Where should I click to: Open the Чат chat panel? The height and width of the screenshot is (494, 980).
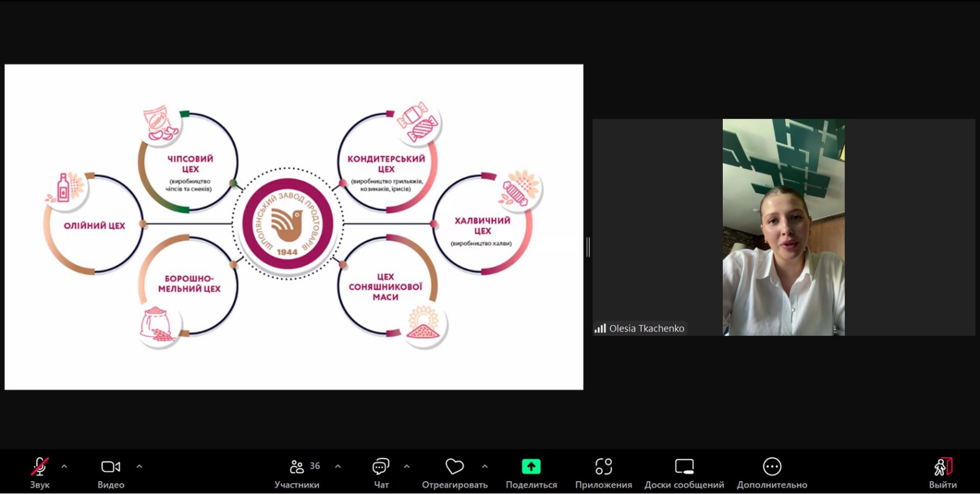click(x=381, y=467)
